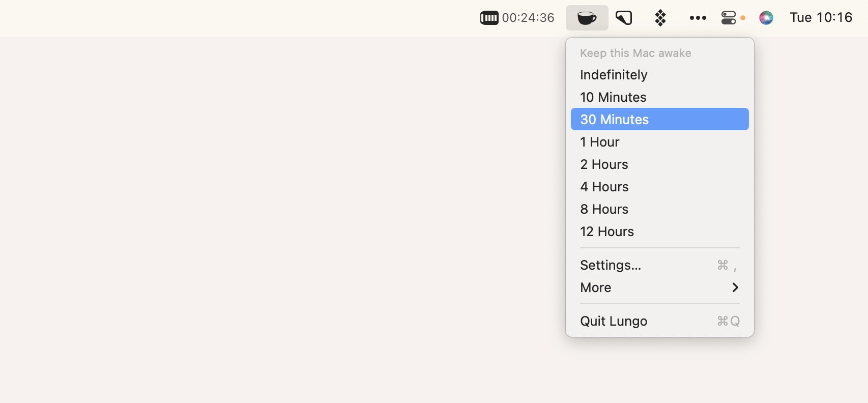Choose 2 Hours duration

click(660, 164)
